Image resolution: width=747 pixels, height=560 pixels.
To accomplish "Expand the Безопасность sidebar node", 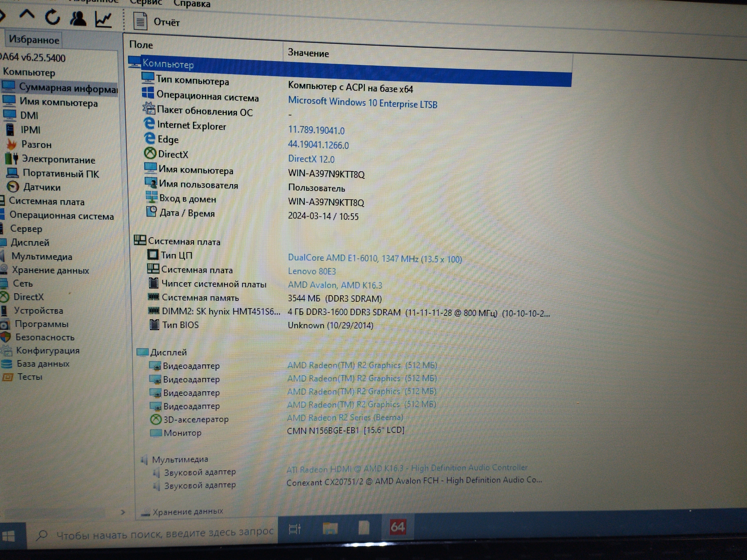I will click(38, 337).
